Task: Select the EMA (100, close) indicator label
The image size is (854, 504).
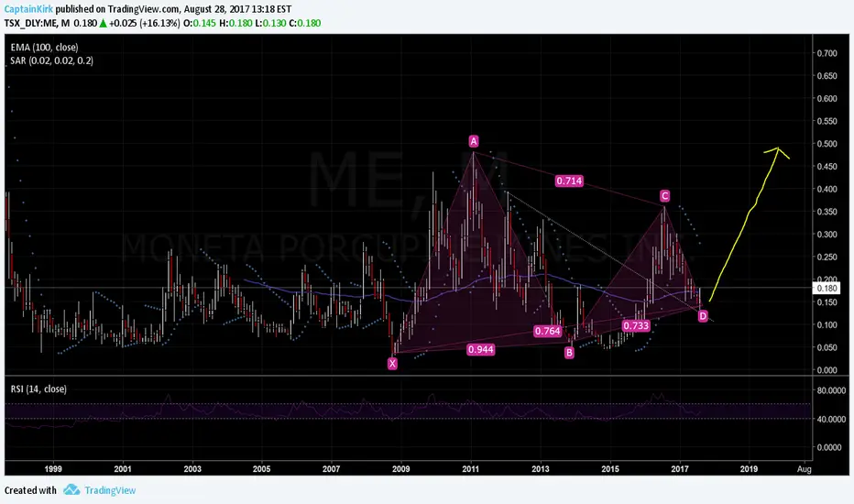Action: coord(44,48)
